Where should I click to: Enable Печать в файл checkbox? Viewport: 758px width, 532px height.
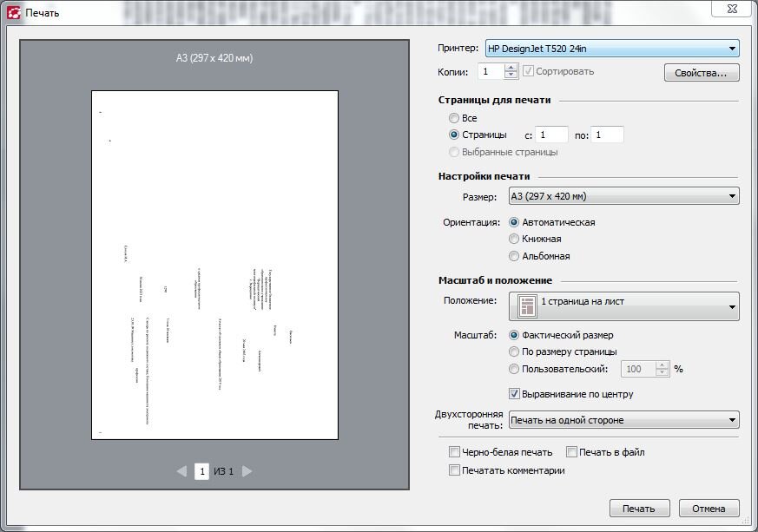coord(571,452)
